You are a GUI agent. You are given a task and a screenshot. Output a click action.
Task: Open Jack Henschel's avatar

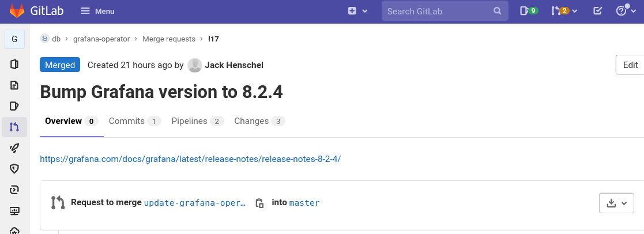(x=195, y=65)
